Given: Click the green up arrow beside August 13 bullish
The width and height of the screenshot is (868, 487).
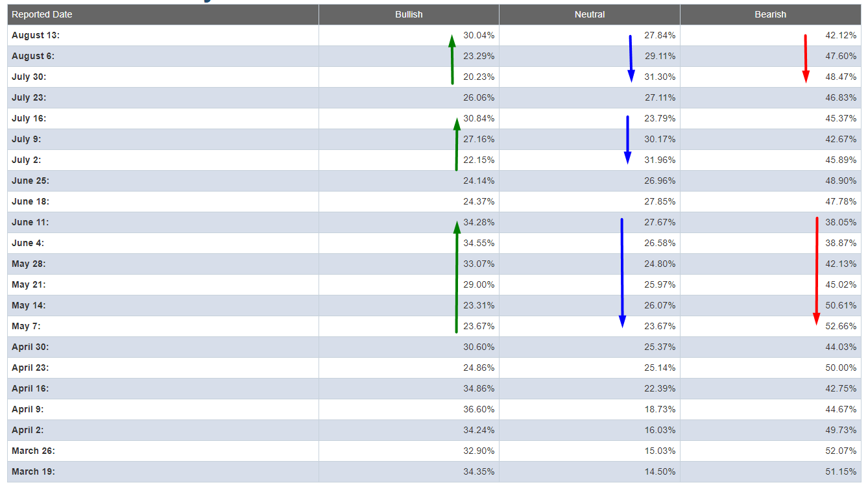Looking at the screenshot, I should (452, 60).
